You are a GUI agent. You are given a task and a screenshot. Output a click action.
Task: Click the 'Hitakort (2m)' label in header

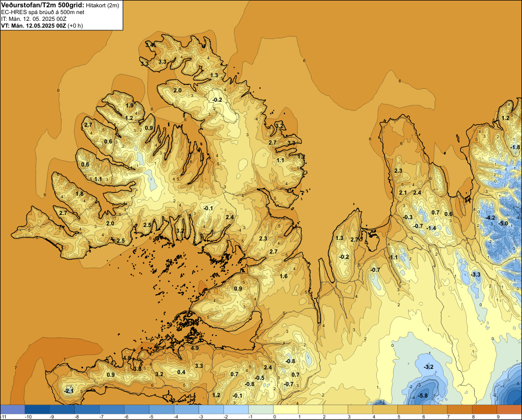[102, 5]
